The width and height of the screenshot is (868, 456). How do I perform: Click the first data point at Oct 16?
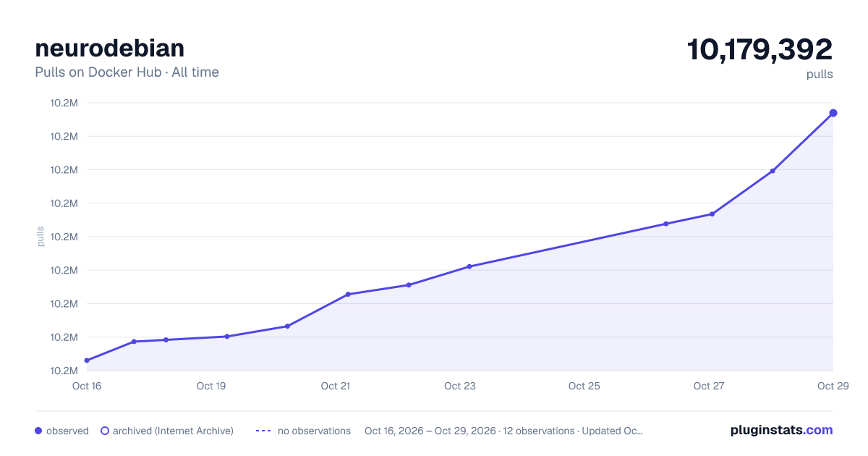coord(87,360)
